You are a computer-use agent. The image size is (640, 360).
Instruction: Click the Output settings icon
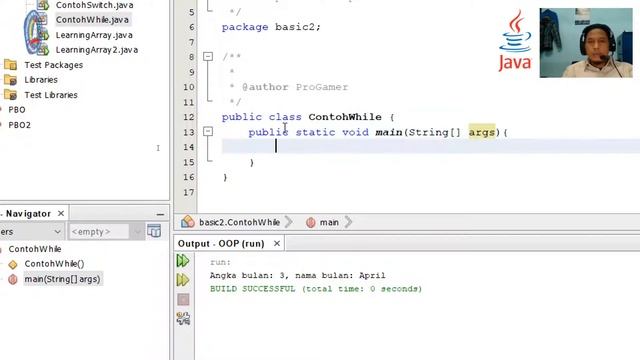pos(183,319)
